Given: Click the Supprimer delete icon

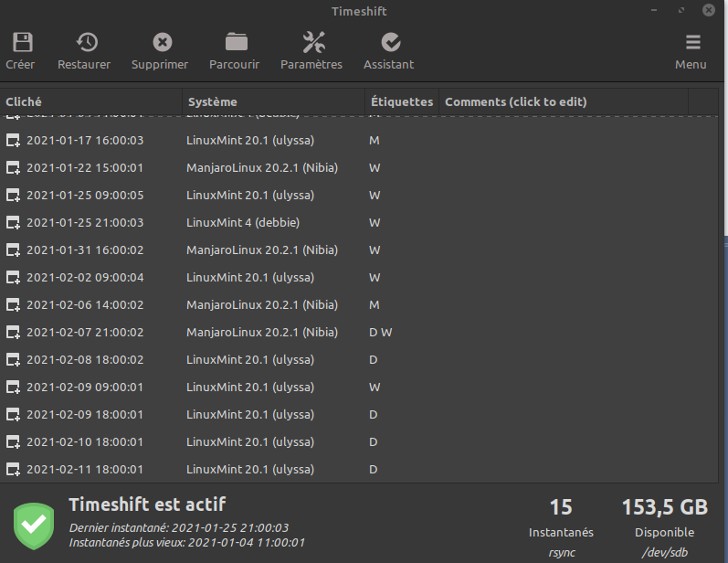Looking at the screenshot, I should point(163,42).
